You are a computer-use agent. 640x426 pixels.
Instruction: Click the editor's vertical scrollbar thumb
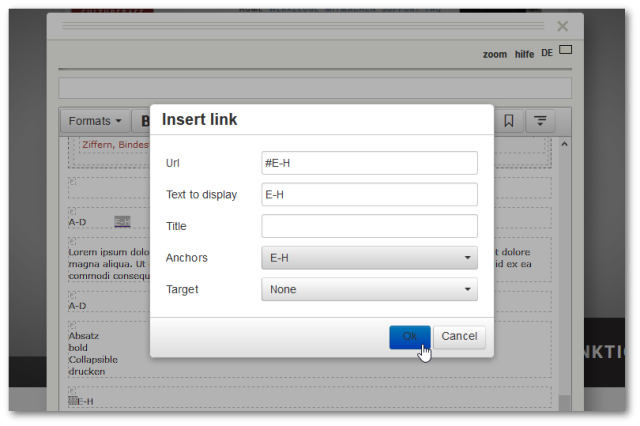[564, 401]
